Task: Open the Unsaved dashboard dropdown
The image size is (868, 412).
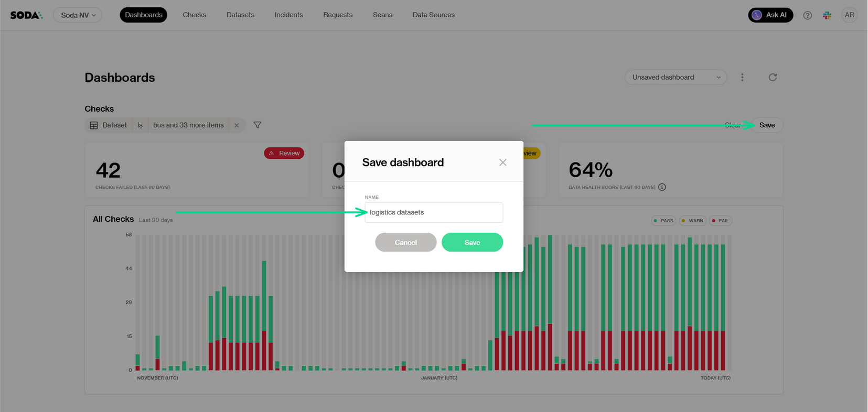Action: click(x=676, y=78)
